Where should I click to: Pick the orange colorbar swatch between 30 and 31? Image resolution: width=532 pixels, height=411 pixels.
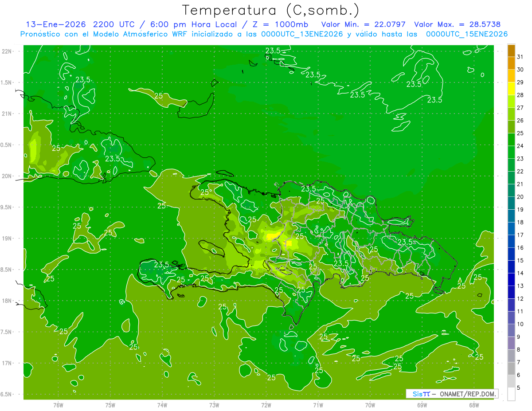click(511, 63)
